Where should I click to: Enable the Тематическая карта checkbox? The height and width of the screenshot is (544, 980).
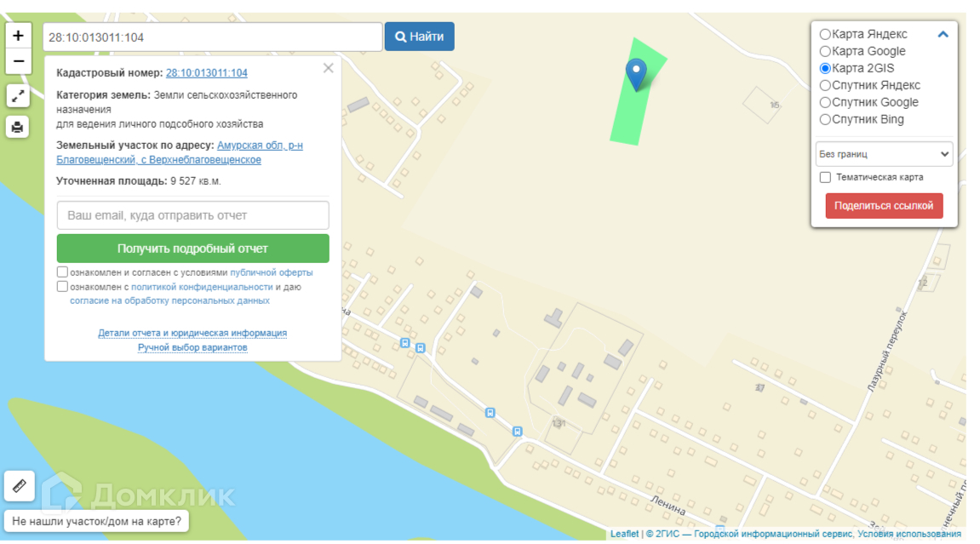[x=825, y=177]
